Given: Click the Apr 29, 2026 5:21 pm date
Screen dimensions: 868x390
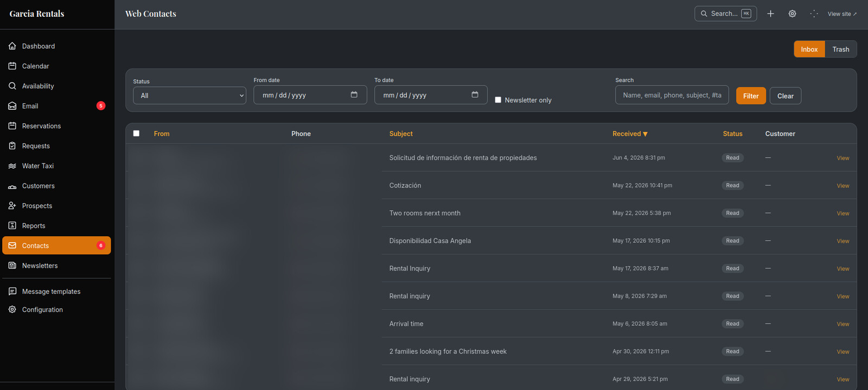Looking at the screenshot, I should pos(640,379).
